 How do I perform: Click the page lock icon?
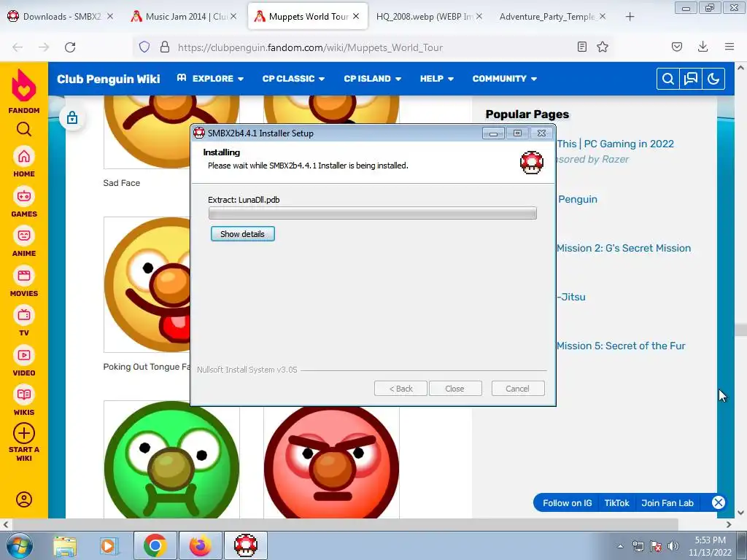pos(72,117)
